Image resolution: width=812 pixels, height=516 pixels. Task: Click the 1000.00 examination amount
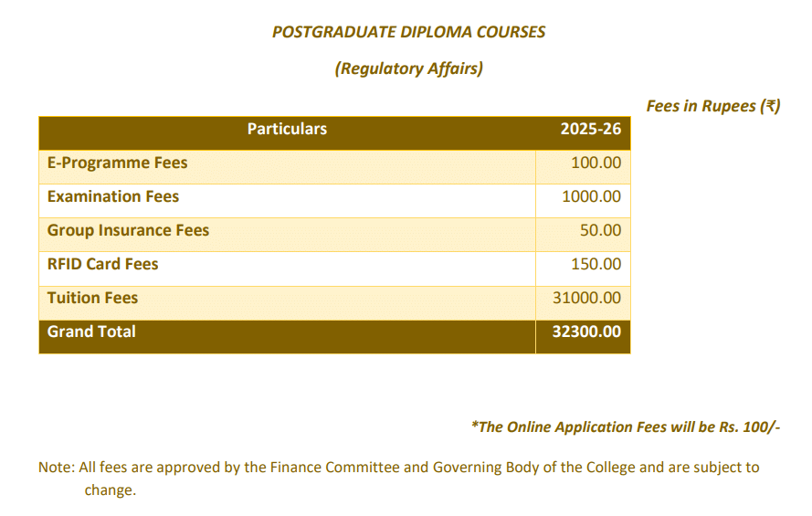pyautogui.click(x=591, y=197)
